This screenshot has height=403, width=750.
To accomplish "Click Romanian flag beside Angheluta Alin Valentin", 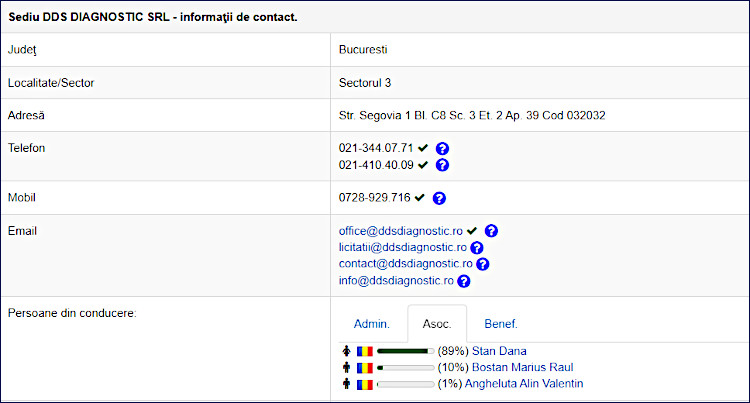I will point(365,383).
